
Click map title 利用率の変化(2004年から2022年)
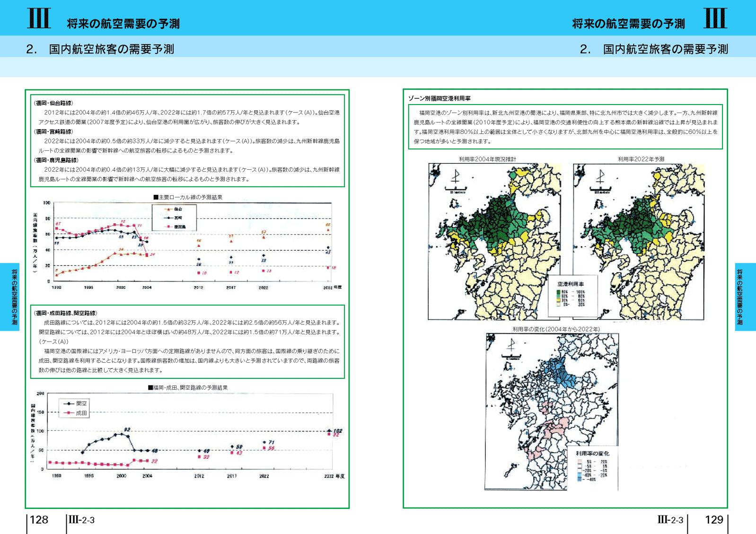[x=556, y=329]
